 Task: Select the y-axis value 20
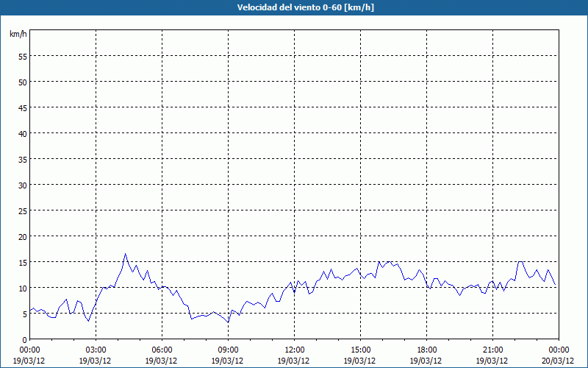[x=23, y=236]
